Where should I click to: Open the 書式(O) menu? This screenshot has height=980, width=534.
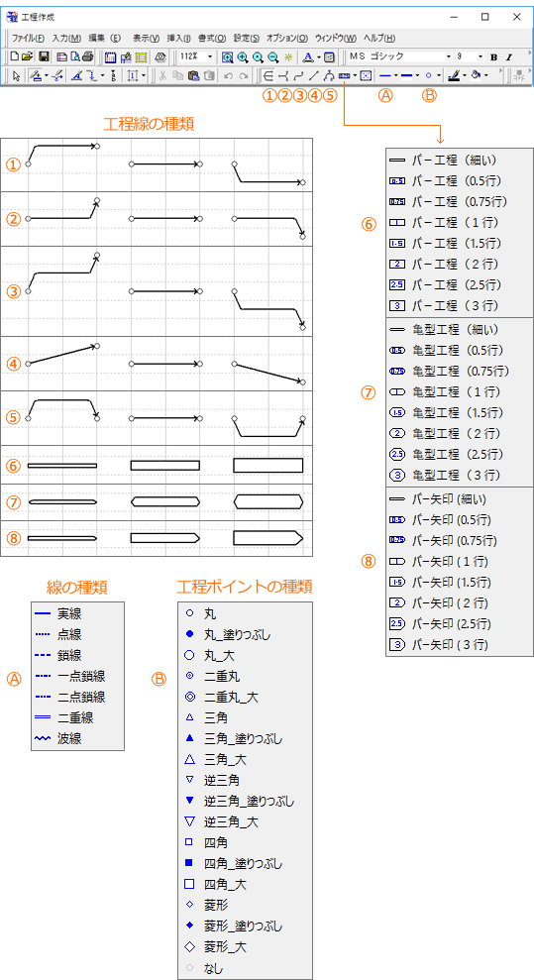[212, 38]
